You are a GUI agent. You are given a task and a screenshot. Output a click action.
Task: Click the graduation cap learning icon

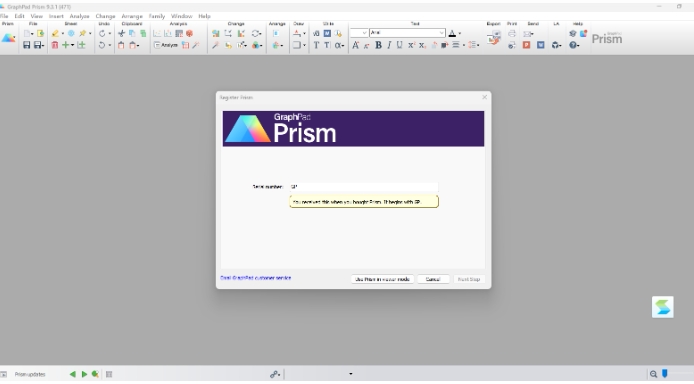click(x=573, y=34)
